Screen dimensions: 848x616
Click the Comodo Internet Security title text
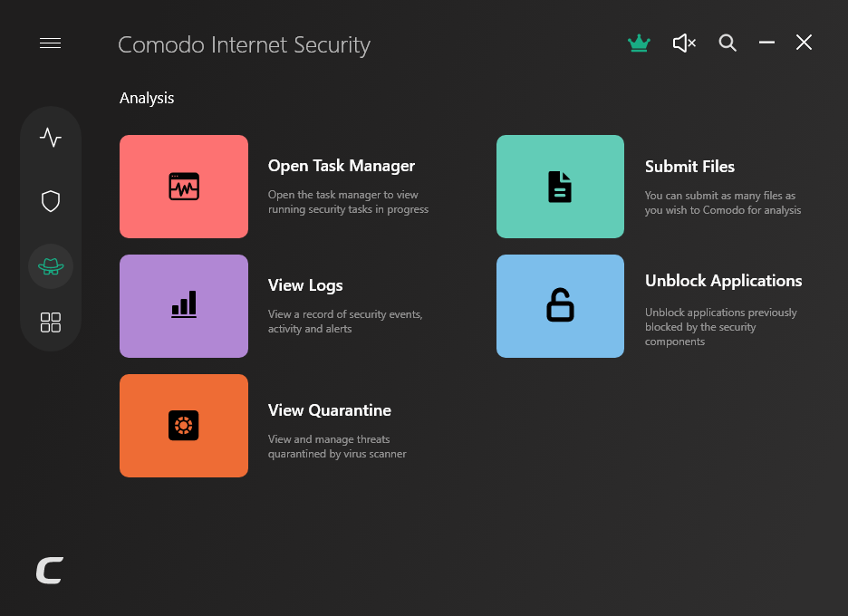click(244, 45)
